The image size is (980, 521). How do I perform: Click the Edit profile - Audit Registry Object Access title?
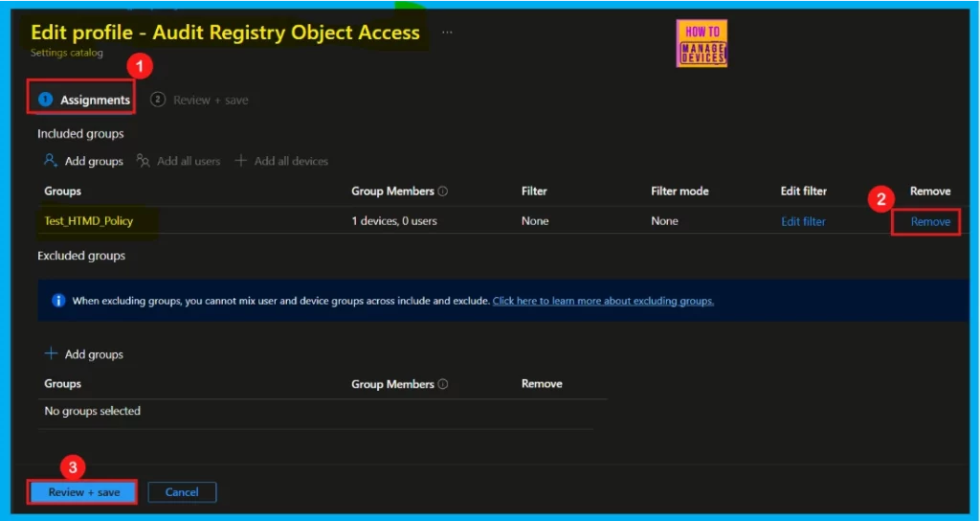(x=226, y=33)
